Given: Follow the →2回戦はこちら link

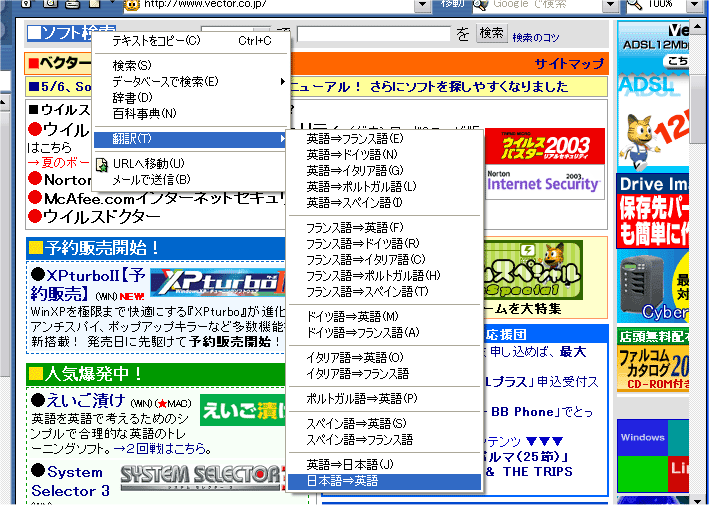Looking at the screenshot, I should pyautogui.click(x=162, y=449).
